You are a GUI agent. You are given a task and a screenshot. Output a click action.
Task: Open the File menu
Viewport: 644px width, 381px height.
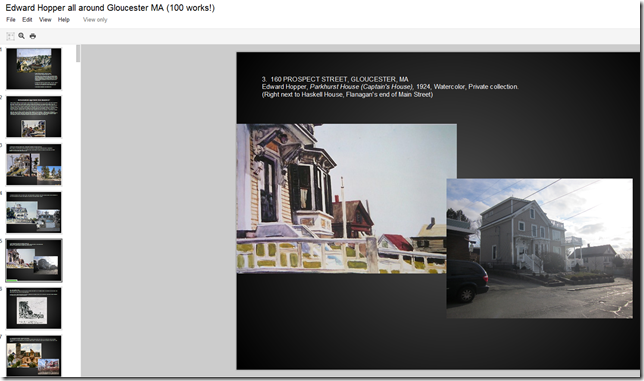tap(11, 19)
